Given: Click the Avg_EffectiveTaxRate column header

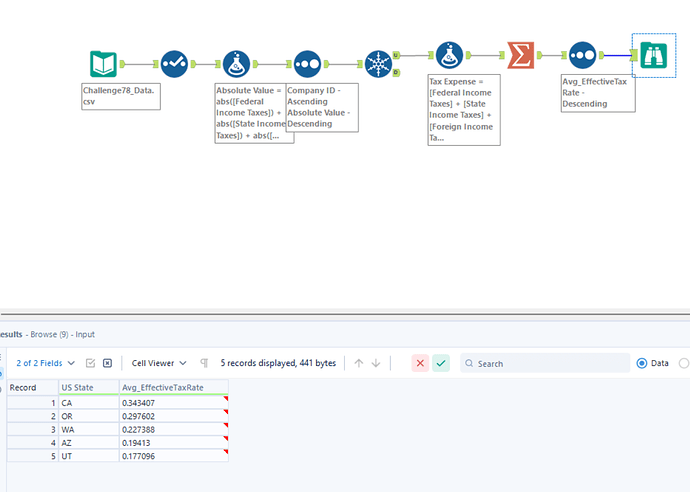Looking at the screenshot, I should [x=172, y=387].
